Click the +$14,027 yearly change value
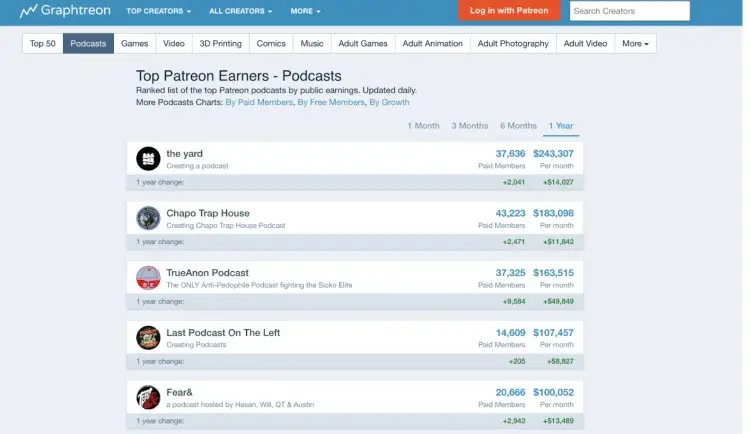Screen dimensions: 750x434 (x=558, y=182)
